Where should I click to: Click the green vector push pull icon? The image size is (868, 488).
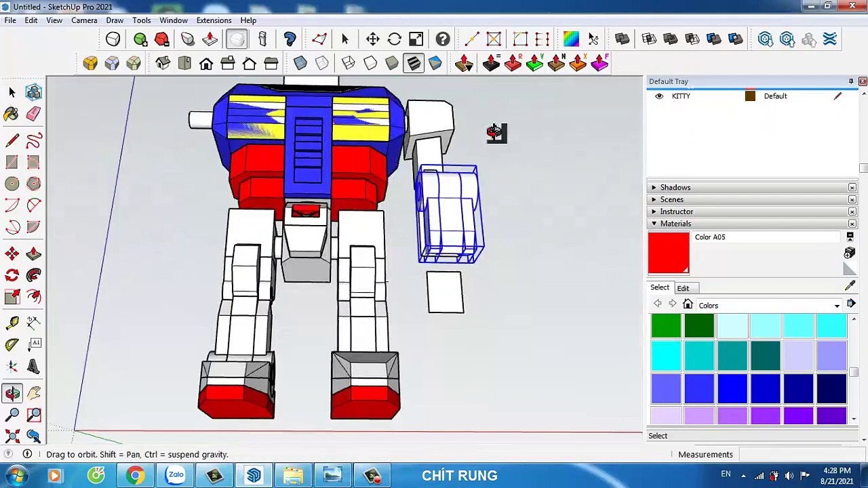[534, 64]
